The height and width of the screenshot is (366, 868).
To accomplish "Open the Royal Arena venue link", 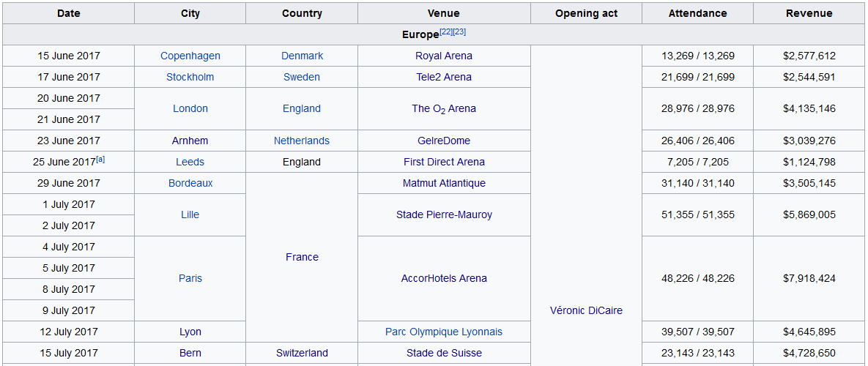I will (444, 56).
